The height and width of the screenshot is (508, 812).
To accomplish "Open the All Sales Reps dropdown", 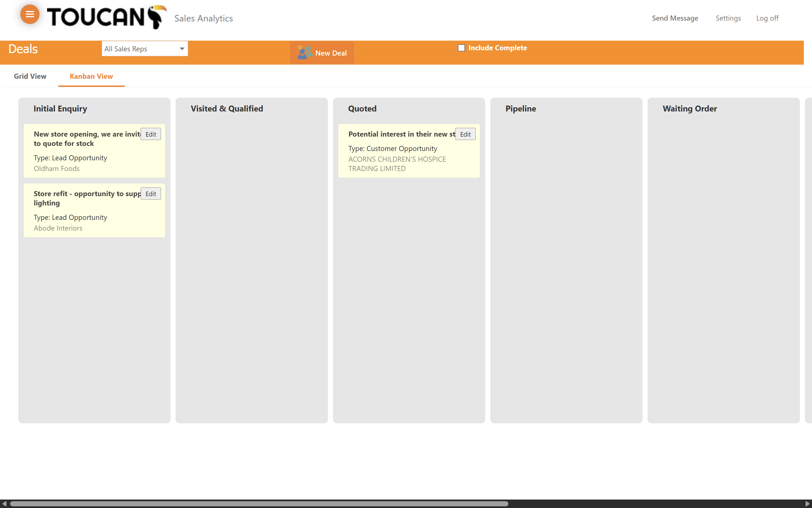I will [145, 49].
